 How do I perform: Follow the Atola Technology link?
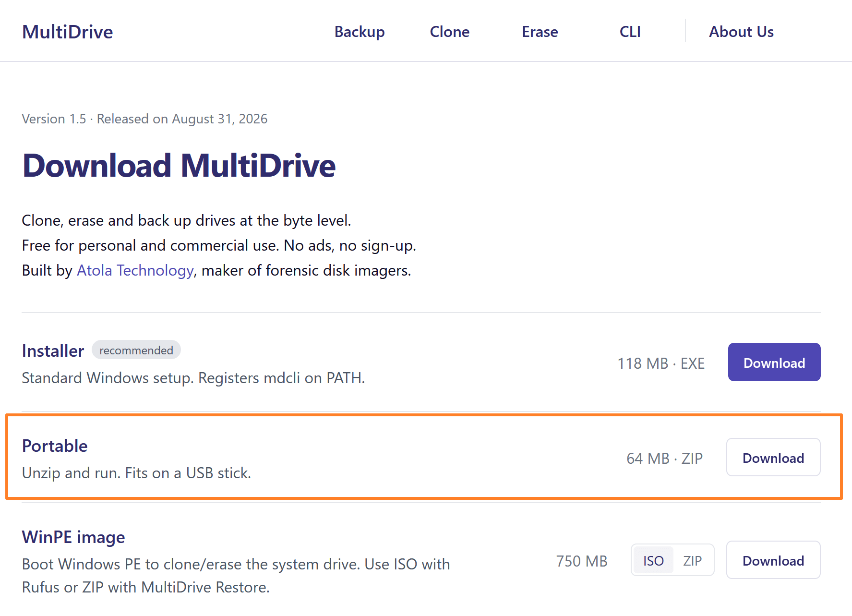pyautogui.click(x=135, y=270)
